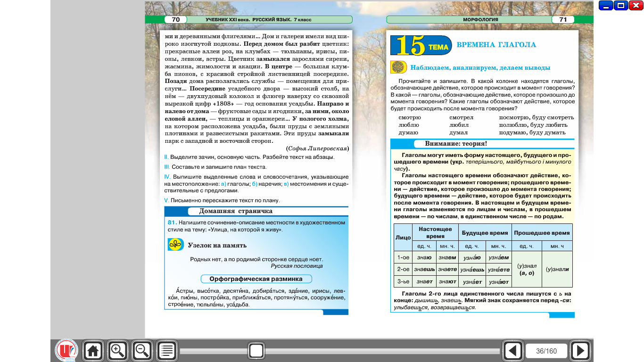Maximize the e-book window
The height and width of the screenshot is (362, 644).
tap(621, 6)
